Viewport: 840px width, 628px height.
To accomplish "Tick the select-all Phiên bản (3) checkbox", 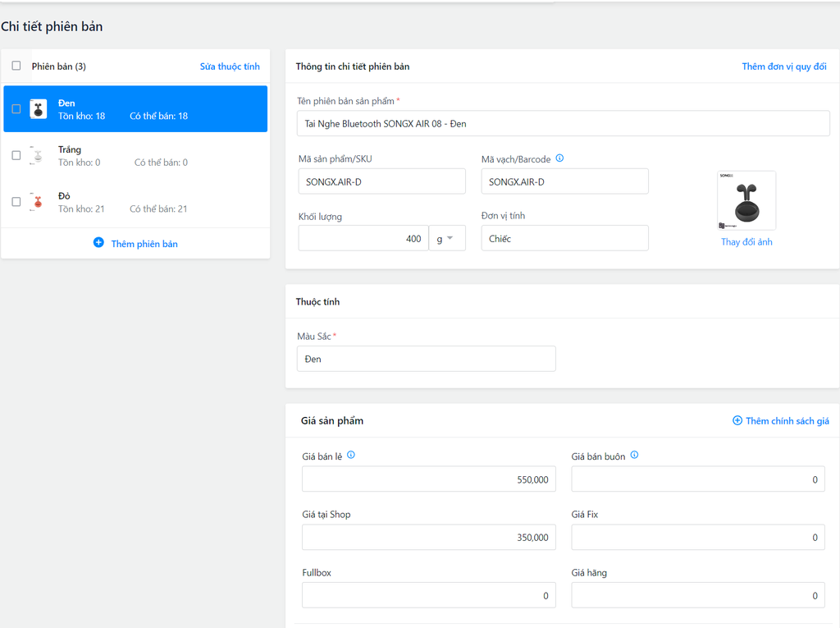I will click(16, 66).
